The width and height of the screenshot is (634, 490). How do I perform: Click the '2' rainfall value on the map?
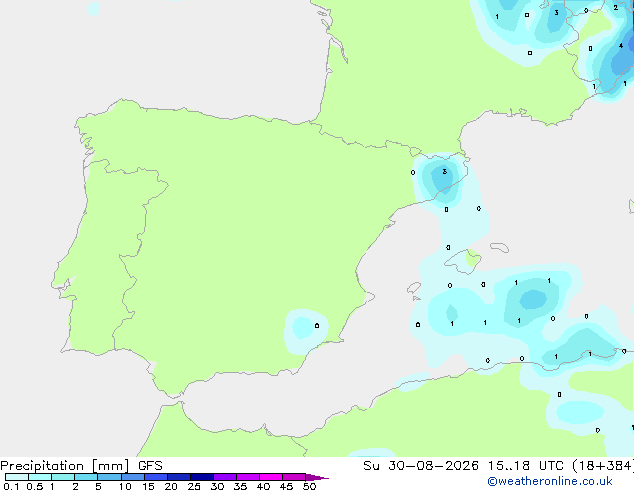pos(615,7)
